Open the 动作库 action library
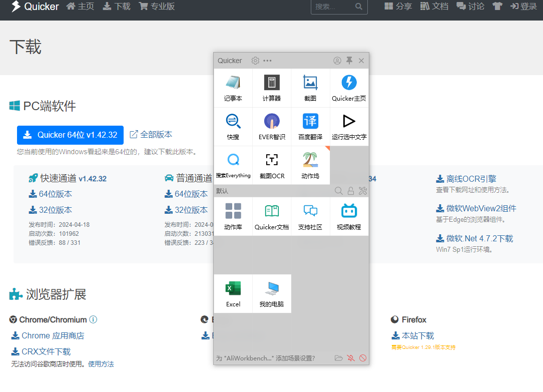This screenshot has height=392, width=543. [233, 216]
